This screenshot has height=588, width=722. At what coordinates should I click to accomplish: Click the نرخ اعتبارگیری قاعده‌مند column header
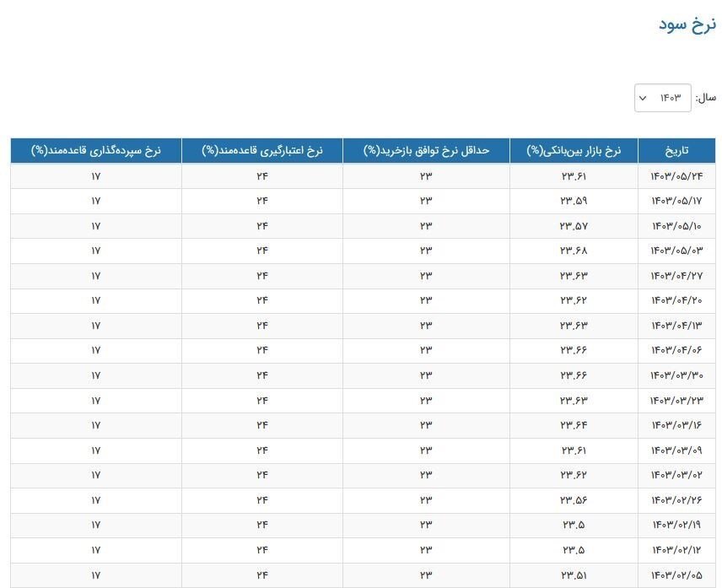point(261,151)
